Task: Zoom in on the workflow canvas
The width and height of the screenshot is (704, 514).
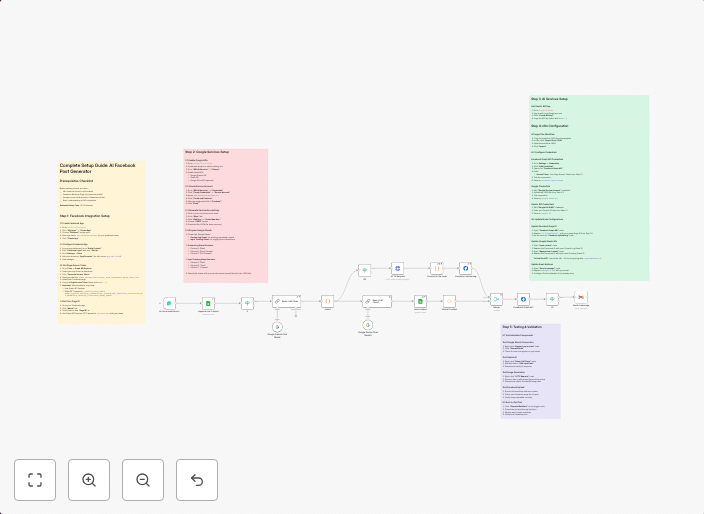Action: pyautogui.click(x=89, y=480)
